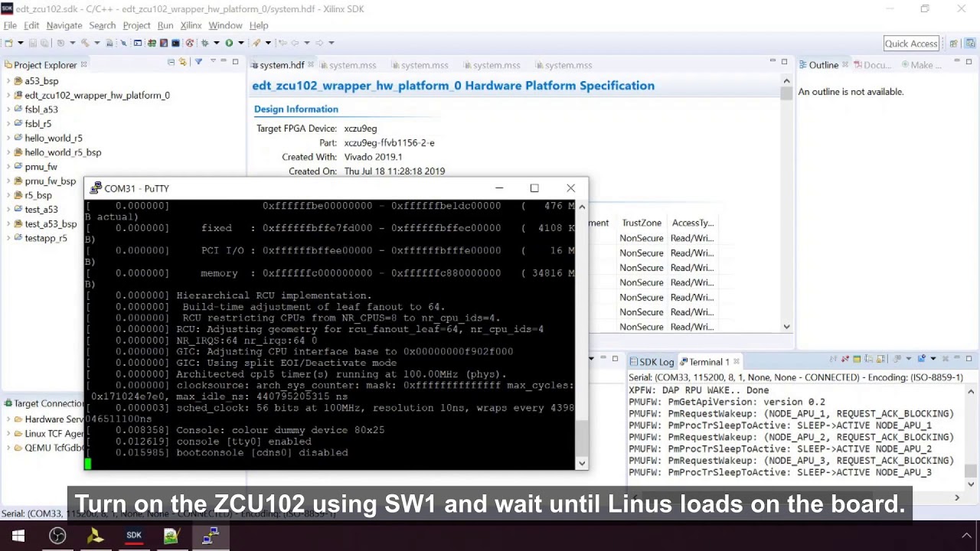The height and width of the screenshot is (551, 980).
Task: Close the Terminal 1 tab
Action: (x=737, y=362)
